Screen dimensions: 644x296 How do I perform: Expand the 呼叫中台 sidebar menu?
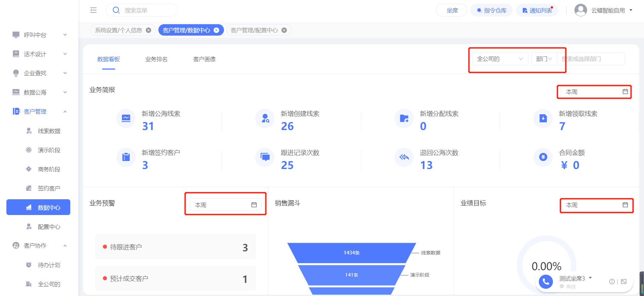[65, 35]
